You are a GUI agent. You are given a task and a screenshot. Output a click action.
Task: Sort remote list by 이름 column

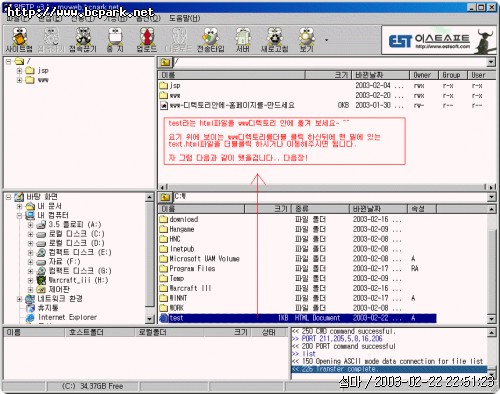[231, 75]
